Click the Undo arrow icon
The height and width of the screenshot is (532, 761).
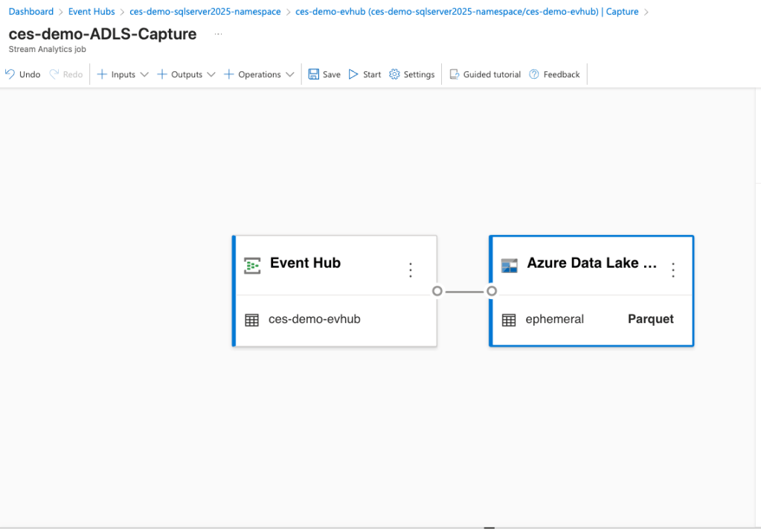tap(10, 74)
